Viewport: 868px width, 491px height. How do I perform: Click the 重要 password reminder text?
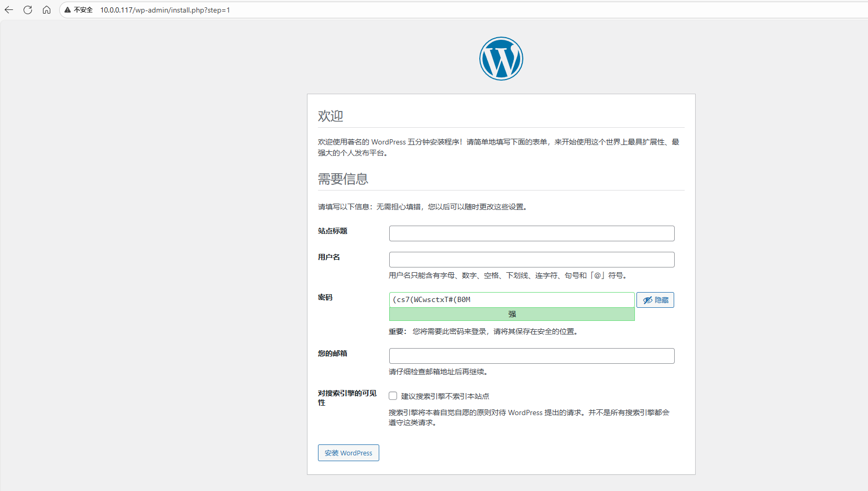pos(485,331)
